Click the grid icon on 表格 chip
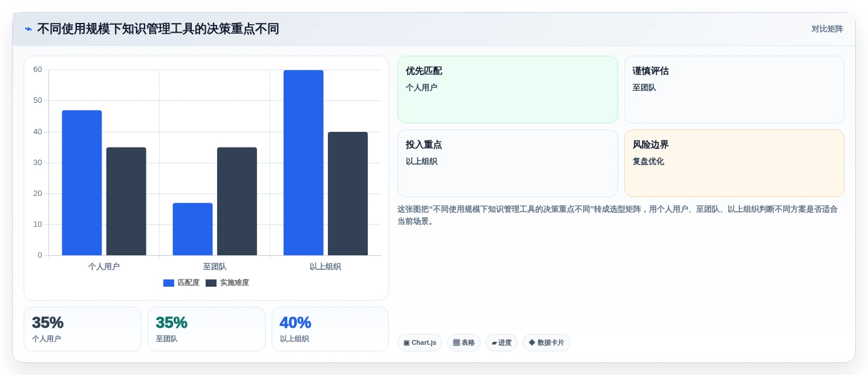 click(456, 343)
